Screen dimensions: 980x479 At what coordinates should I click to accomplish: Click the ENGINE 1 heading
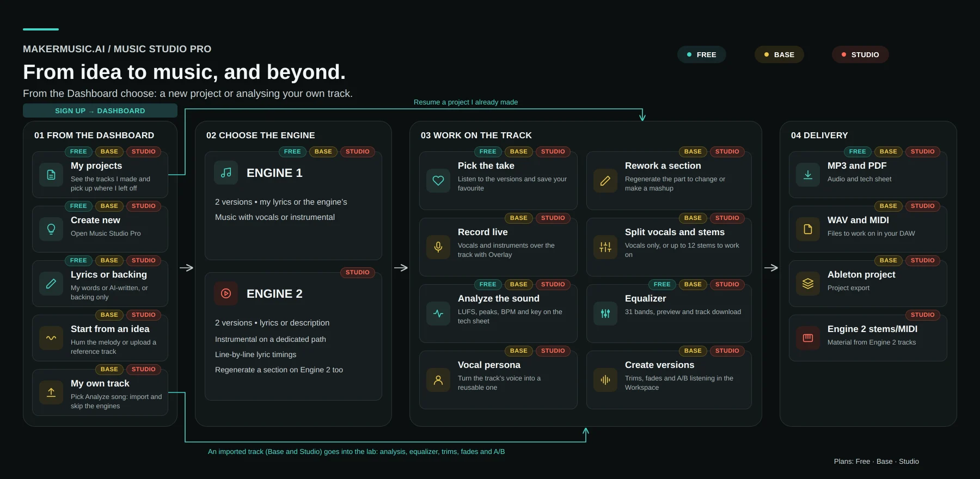[274, 173]
